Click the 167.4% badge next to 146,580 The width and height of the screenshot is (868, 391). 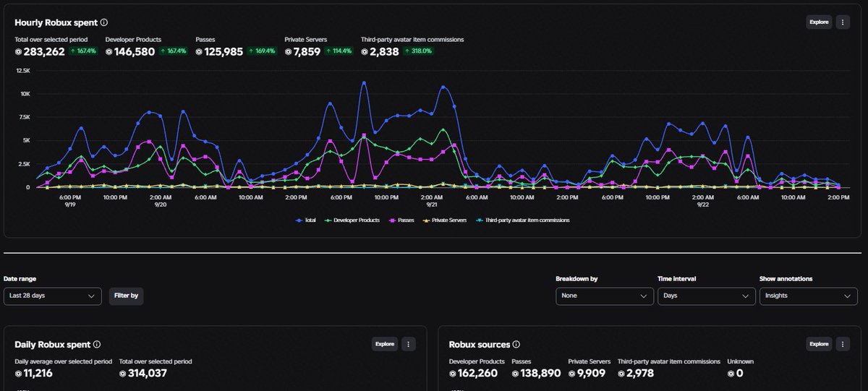[174, 52]
